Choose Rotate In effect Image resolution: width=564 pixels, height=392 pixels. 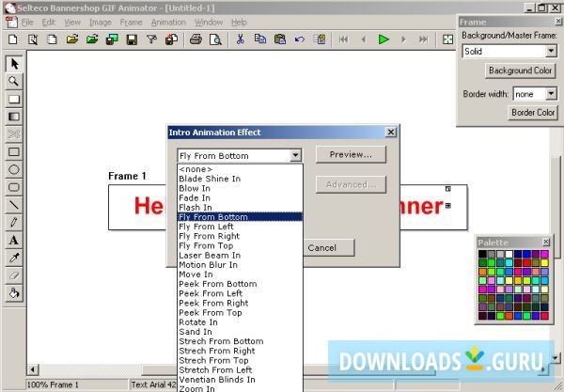tap(240, 322)
